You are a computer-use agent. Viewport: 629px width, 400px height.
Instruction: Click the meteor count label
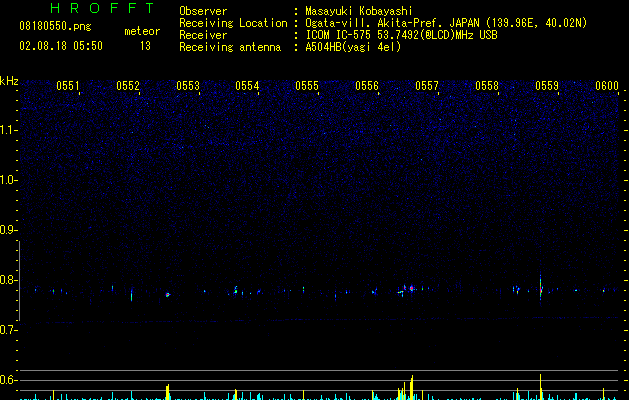142,31
